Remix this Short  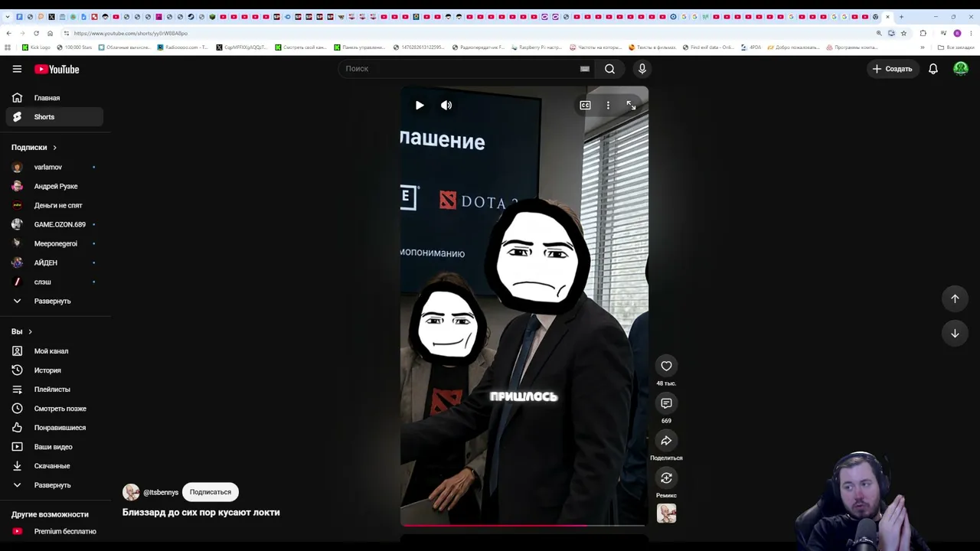(666, 478)
